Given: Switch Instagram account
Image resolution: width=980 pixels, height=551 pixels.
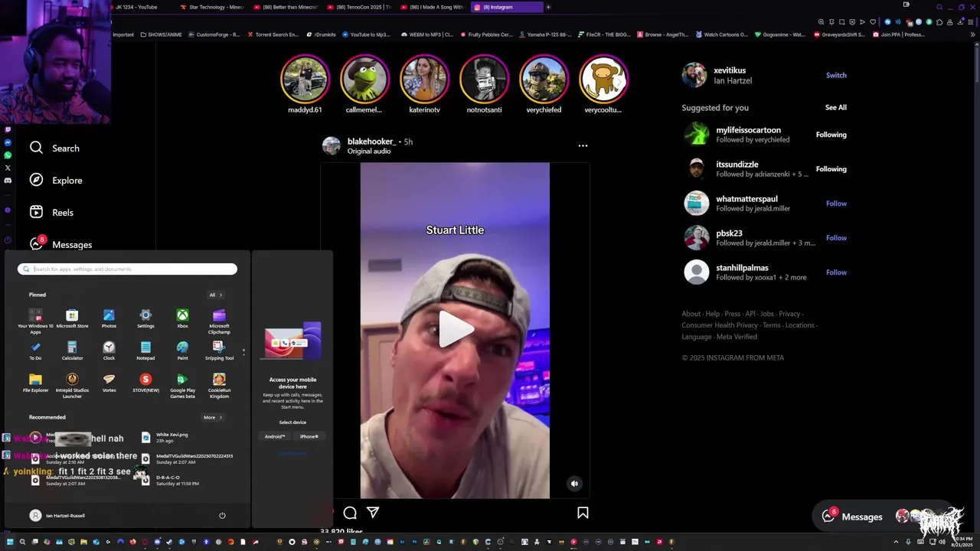Looking at the screenshot, I should click(836, 75).
